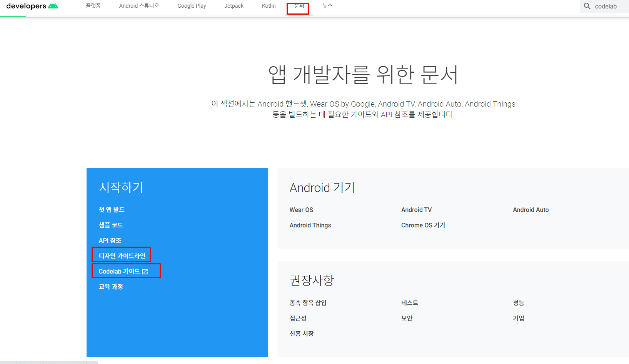Image resolution: width=629 pixels, height=364 pixels.
Task: Open the 디자인 가이드라인 link
Action: tap(122, 256)
